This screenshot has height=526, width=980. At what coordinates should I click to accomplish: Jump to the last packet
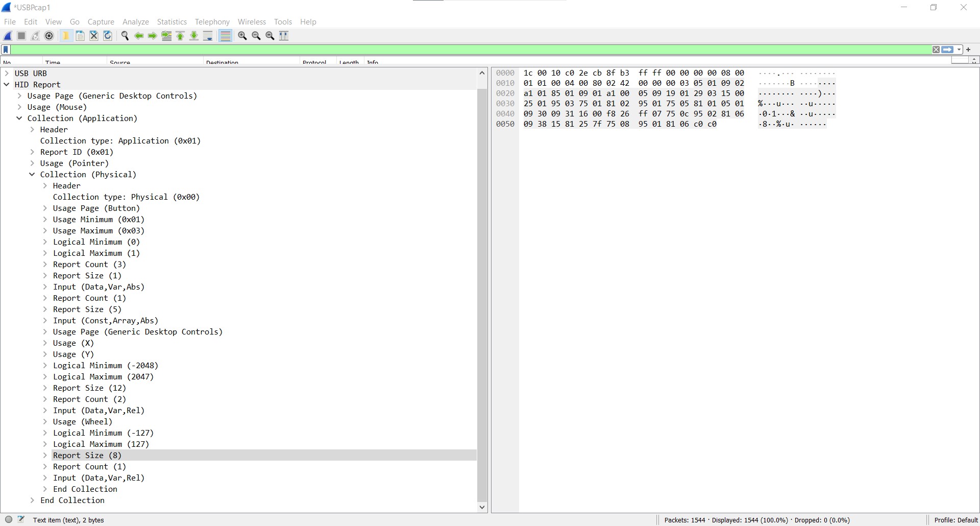pos(194,36)
